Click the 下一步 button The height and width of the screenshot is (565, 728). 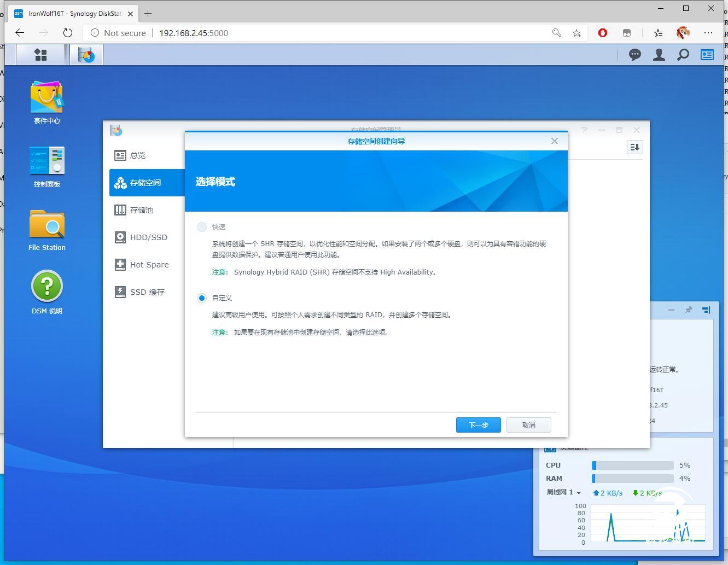tap(479, 425)
